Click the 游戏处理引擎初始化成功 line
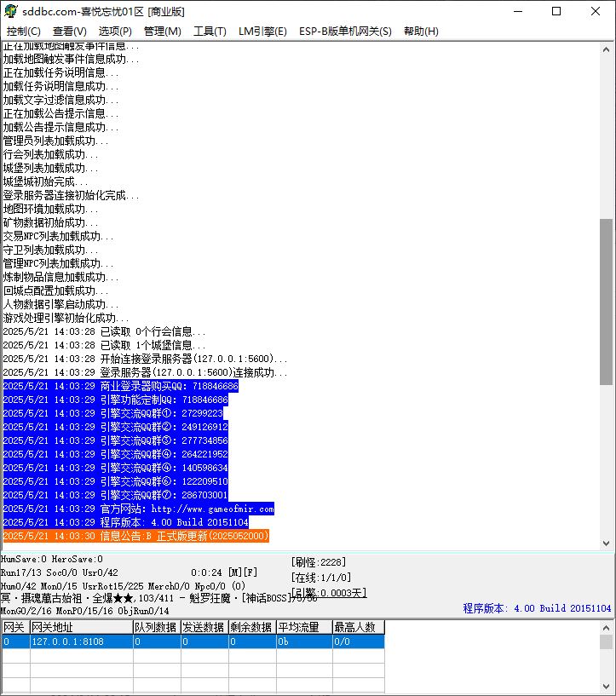 (66, 318)
